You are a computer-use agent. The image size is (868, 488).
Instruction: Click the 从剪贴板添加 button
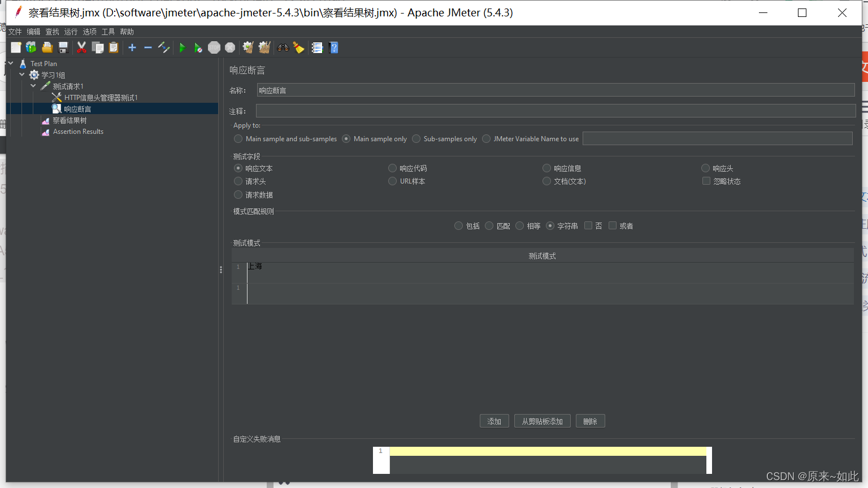tap(542, 421)
